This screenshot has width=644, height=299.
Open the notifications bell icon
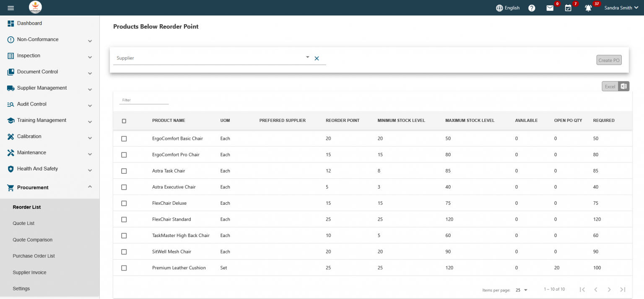pyautogui.click(x=589, y=8)
